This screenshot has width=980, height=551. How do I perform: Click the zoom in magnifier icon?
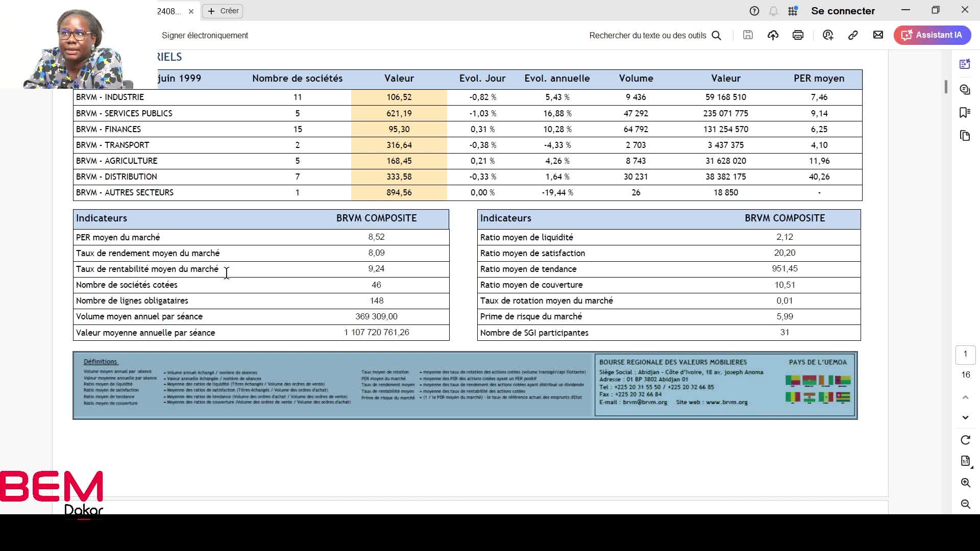click(965, 483)
